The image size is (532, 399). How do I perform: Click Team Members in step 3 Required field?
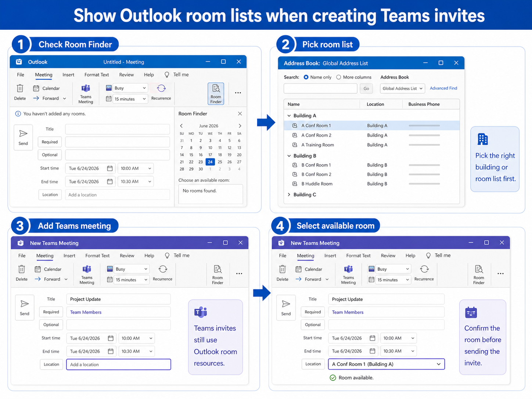click(86, 312)
